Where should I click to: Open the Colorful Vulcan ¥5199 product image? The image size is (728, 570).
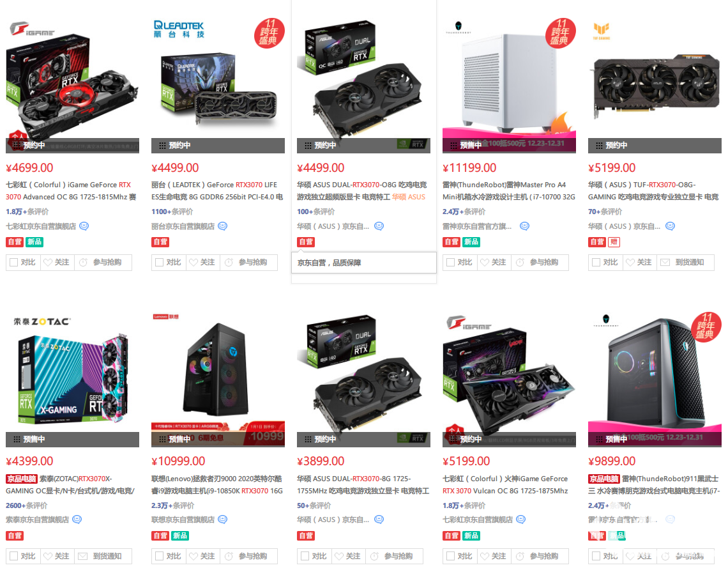510,373
